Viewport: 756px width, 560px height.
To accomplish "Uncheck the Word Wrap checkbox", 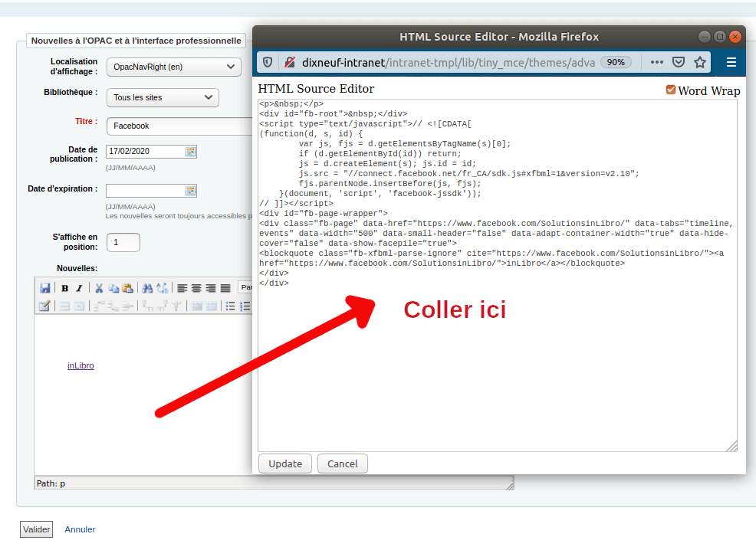I will 671,90.
